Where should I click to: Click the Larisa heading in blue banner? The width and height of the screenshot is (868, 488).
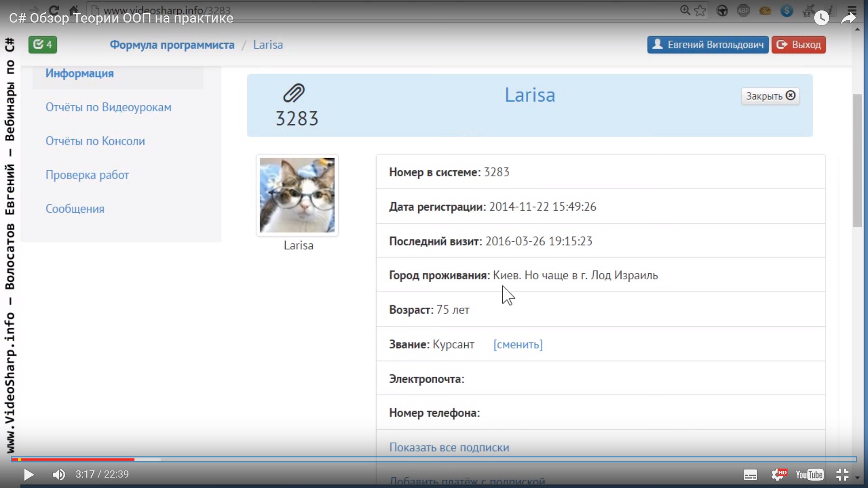click(x=530, y=95)
